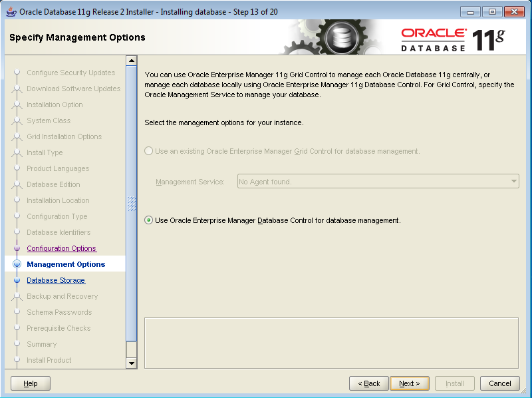Click the Oracle Database 11g logo
The width and height of the screenshot is (532, 398).
453,39
